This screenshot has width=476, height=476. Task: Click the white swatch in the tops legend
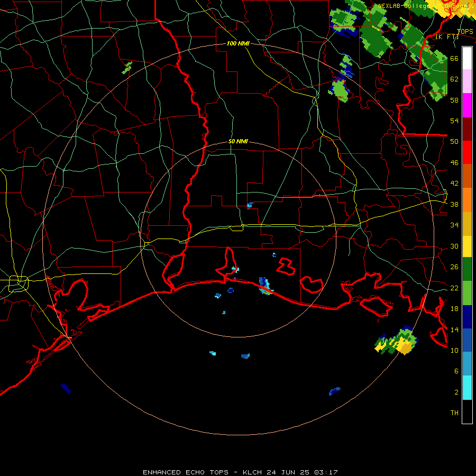point(467,58)
